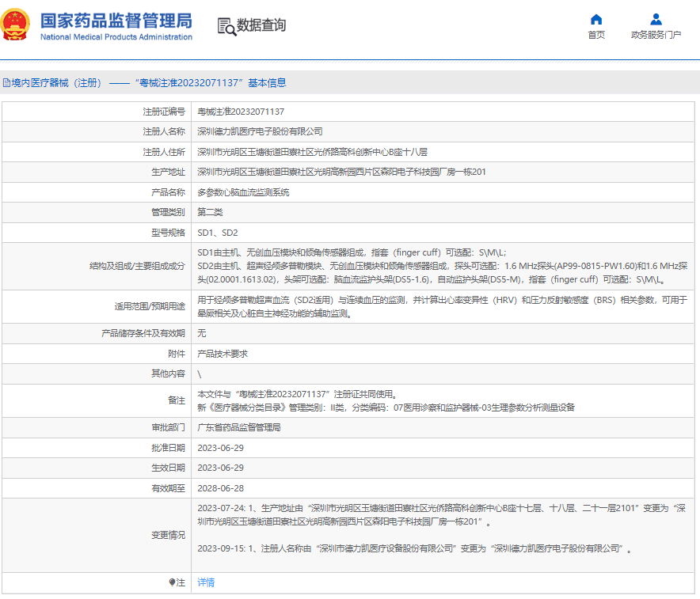The image size is (700, 599).
Task: Click the 用于经颅多普勒超声血流 intended use text
Action: click(x=443, y=307)
